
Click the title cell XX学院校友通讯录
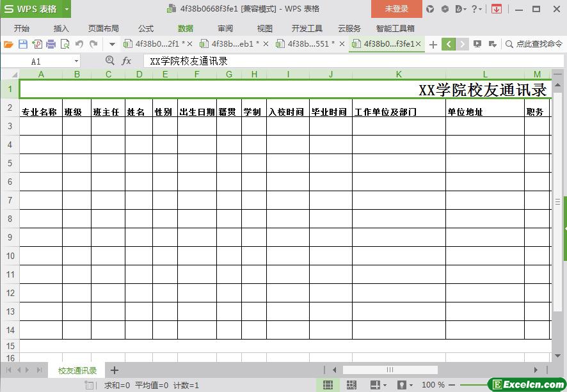pyautogui.click(x=285, y=90)
